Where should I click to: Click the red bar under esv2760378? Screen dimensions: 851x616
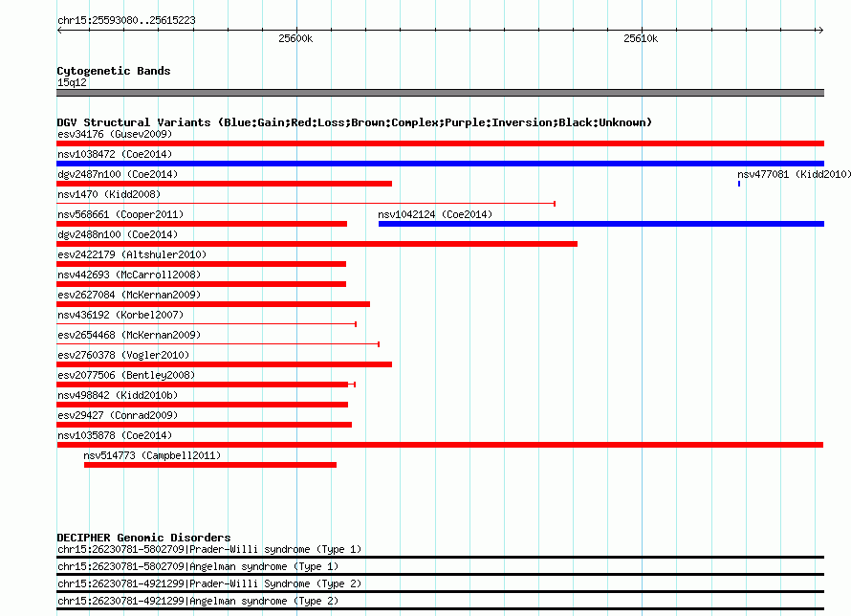point(224,364)
